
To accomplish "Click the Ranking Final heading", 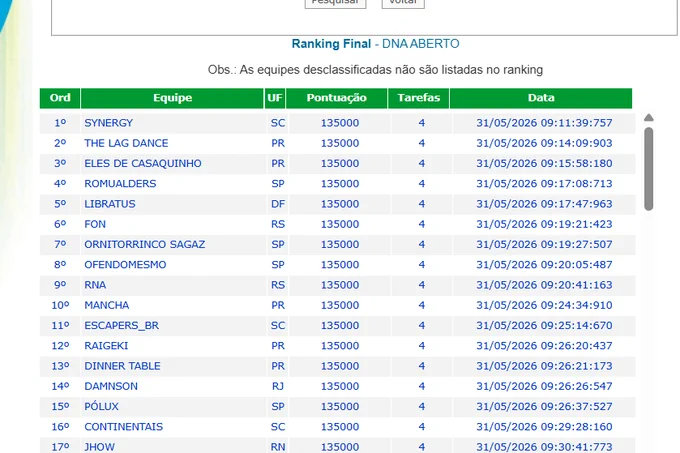I will [331, 44].
